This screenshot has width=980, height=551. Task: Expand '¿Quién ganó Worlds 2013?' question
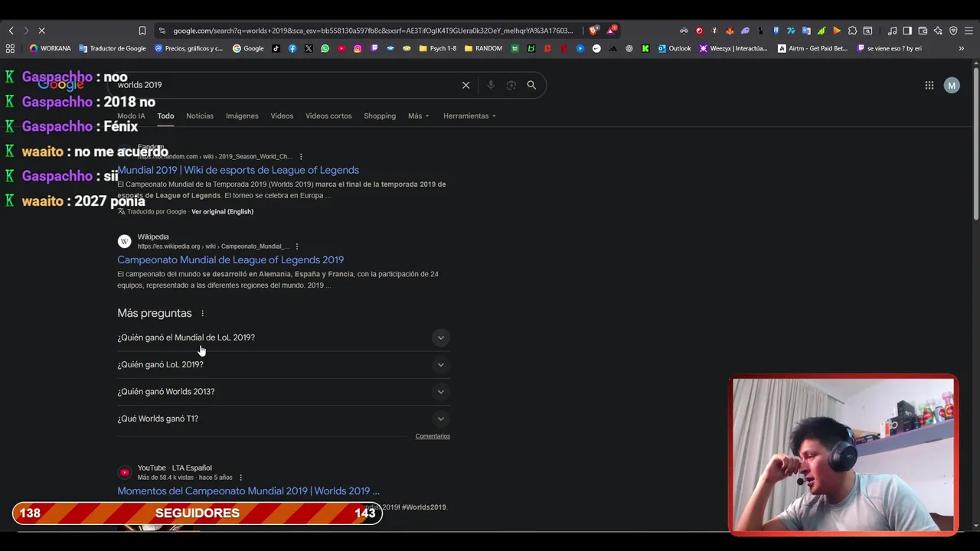coord(283,392)
